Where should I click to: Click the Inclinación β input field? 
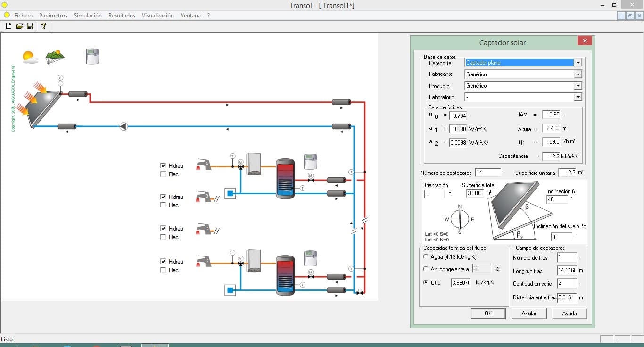[x=557, y=199]
